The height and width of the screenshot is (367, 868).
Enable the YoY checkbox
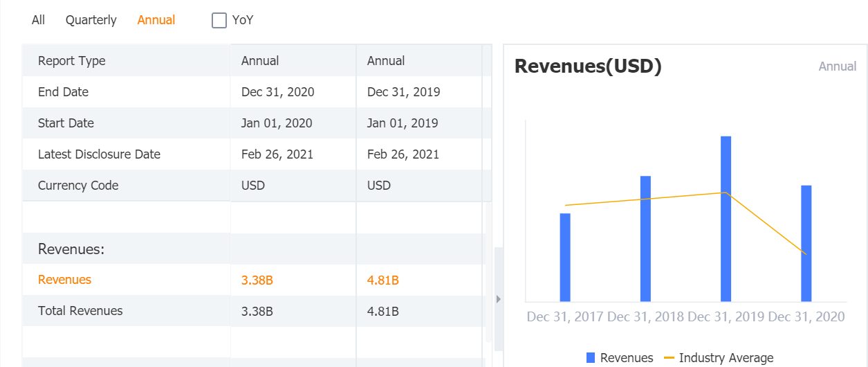219,21
